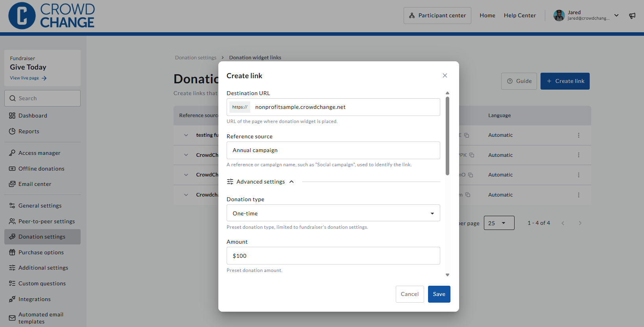Viewport: 644px width, 327px height.
Task: Edit the Amount field
Action: click(333, 256)
